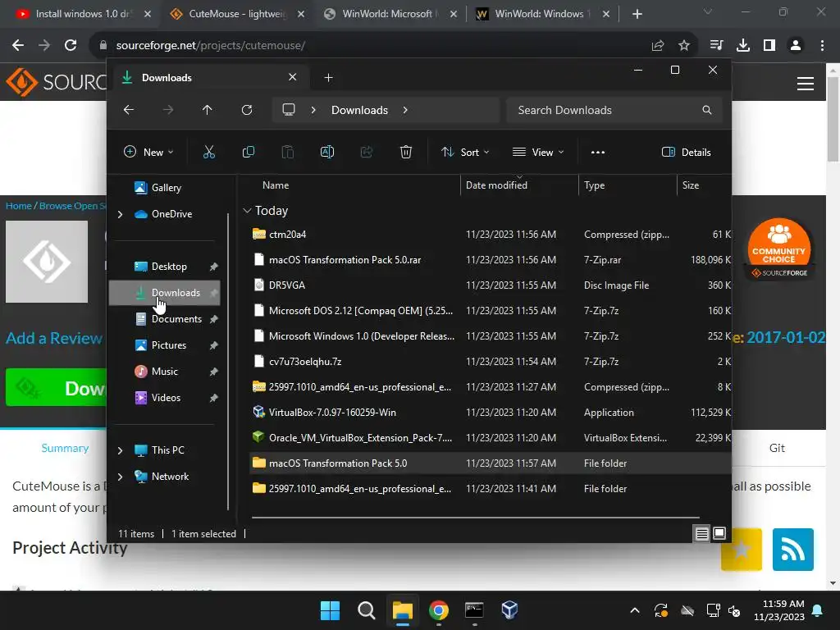Switch to Install windows 1.0 YouTube tab
840x630 pixels.
[83, 14]
